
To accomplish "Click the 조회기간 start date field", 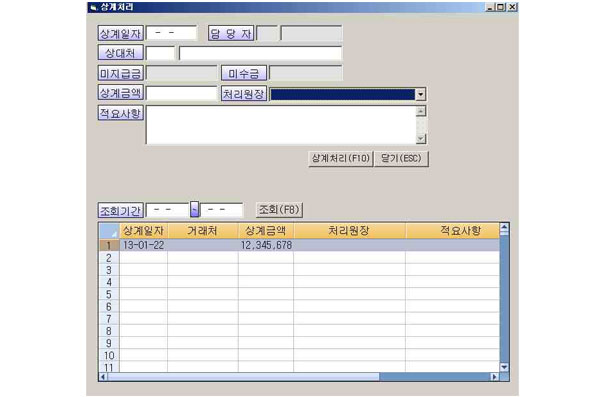I will coord(168,210).
